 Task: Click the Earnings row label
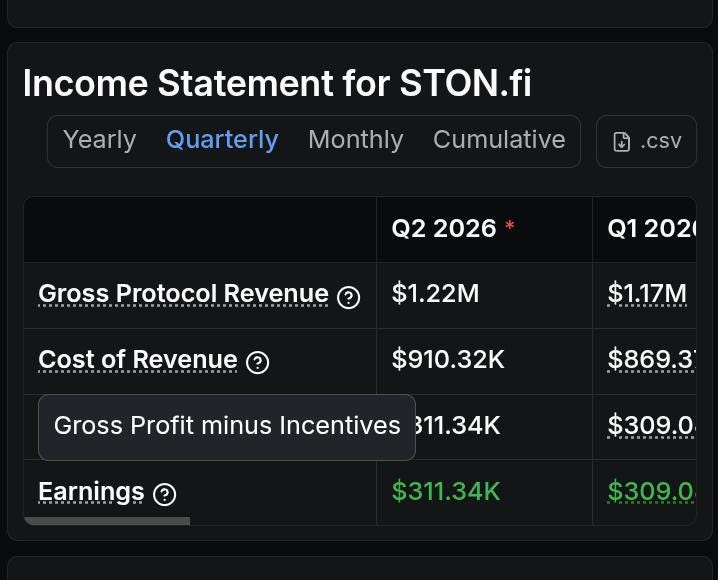click(x=91, y=492)
